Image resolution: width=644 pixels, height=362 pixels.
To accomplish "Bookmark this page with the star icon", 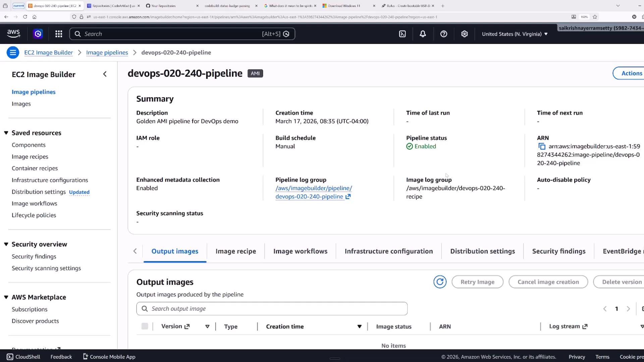I will (595, 17).
